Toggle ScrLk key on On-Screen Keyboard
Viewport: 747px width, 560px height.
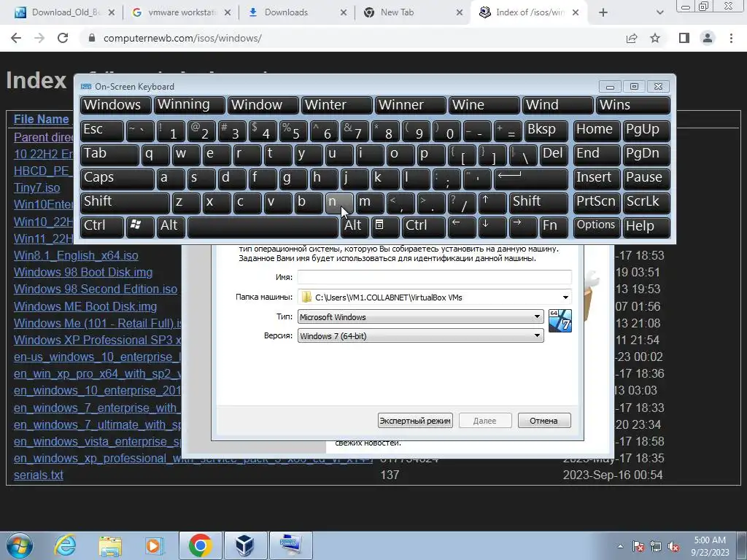(646, 203)
